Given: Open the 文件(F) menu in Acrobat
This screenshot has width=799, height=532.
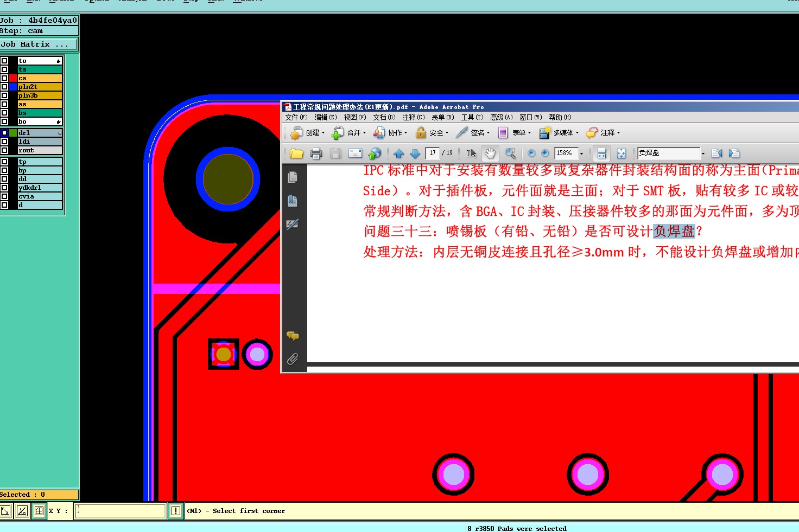Looking at the screenshot, I should 296,117.
